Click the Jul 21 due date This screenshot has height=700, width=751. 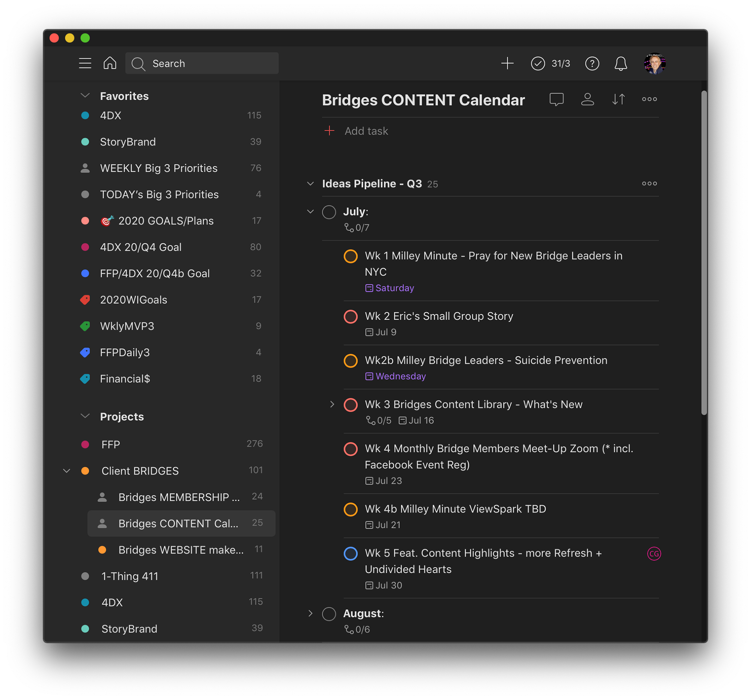(x=383, y=525)
